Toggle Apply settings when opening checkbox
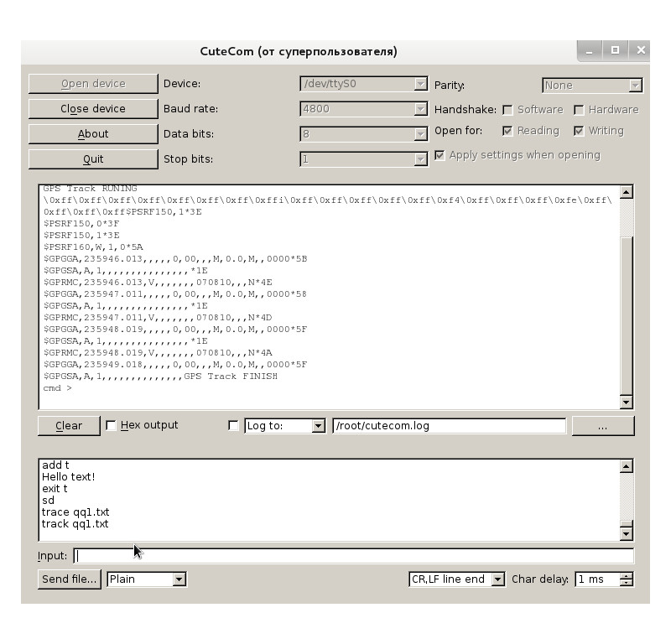 [x=440, y=155]
